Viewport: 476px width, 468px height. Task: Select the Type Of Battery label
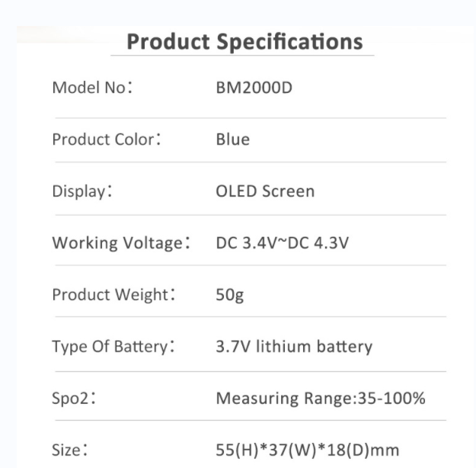coord(113,347)
